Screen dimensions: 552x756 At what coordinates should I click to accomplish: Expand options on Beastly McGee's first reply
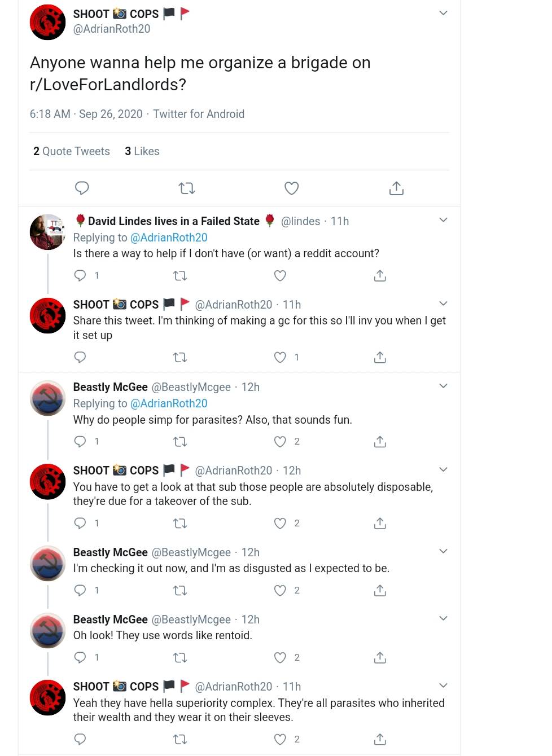444,385
